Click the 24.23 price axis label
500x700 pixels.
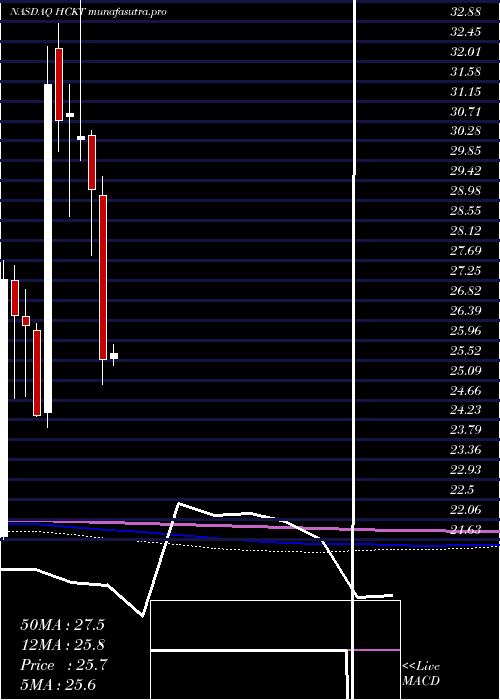(466, 409)
